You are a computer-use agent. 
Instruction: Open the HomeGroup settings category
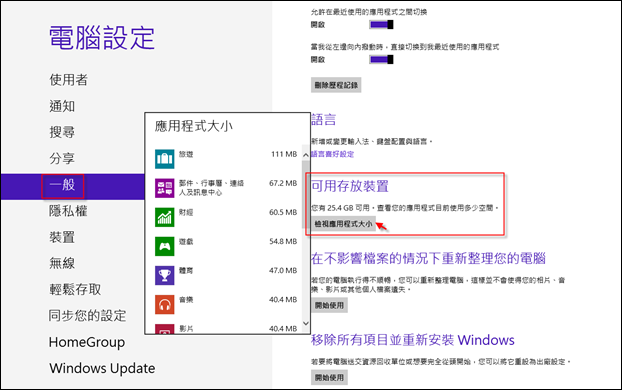pyautogui.click(x=87, y=342)
